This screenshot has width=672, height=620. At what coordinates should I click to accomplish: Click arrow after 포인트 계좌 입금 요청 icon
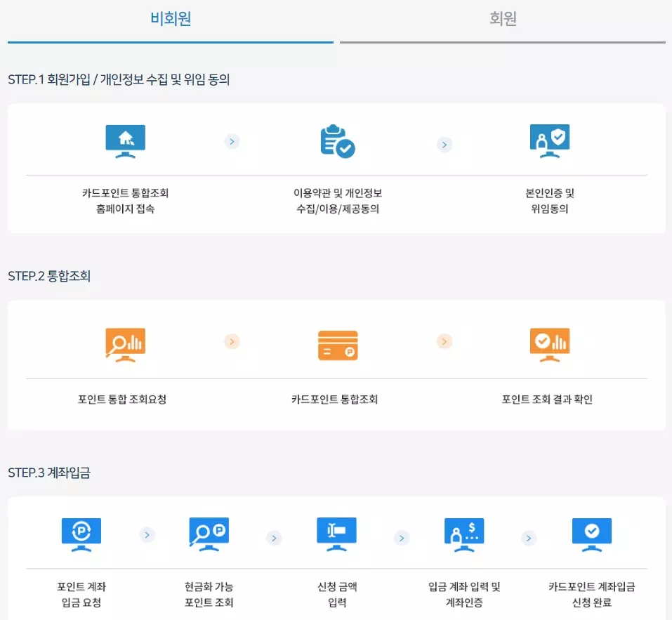[x=147, y=535]
